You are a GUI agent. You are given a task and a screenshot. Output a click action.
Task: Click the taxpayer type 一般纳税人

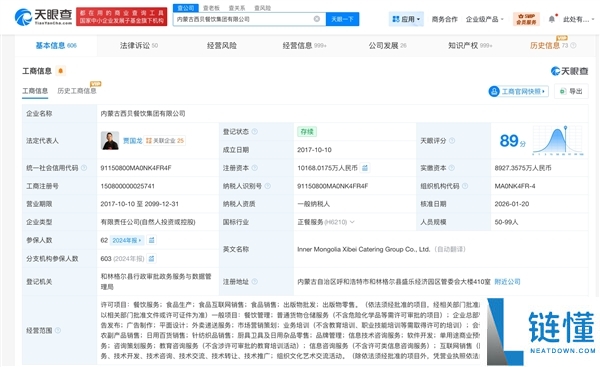(313, 204)
